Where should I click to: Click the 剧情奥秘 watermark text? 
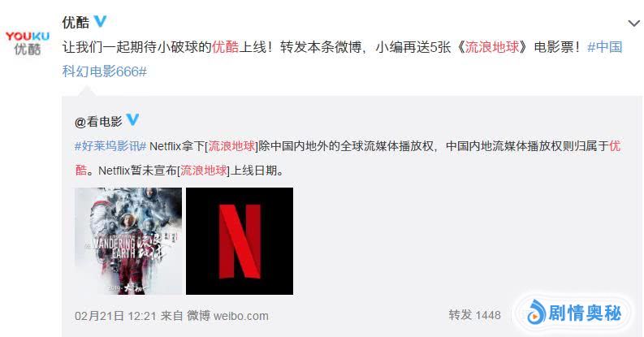585,313
